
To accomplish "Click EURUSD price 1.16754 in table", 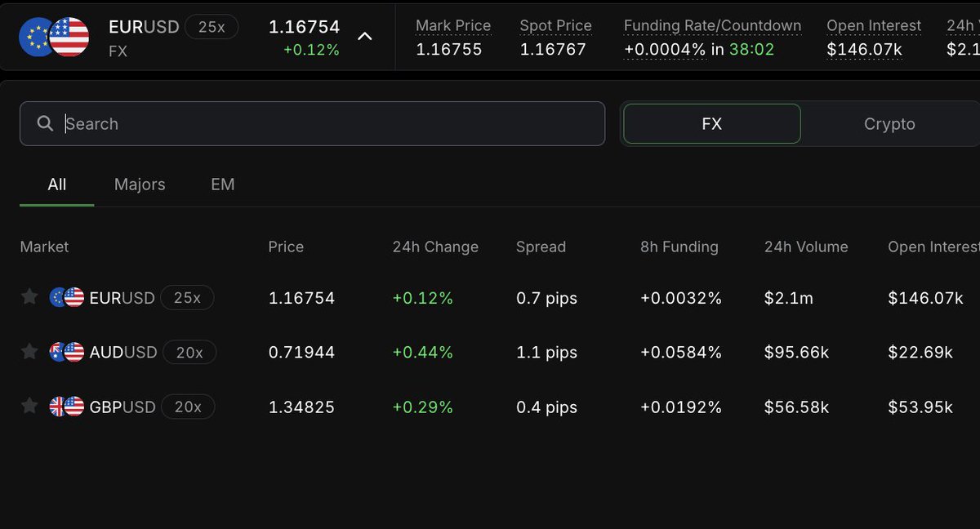I will coord(301,298).
